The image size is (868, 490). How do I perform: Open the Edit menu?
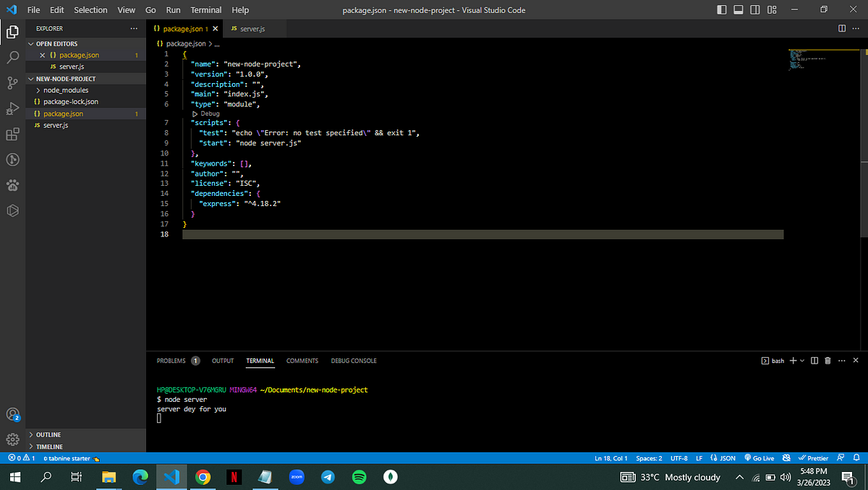pyautogui.click(x=57, y=10)
